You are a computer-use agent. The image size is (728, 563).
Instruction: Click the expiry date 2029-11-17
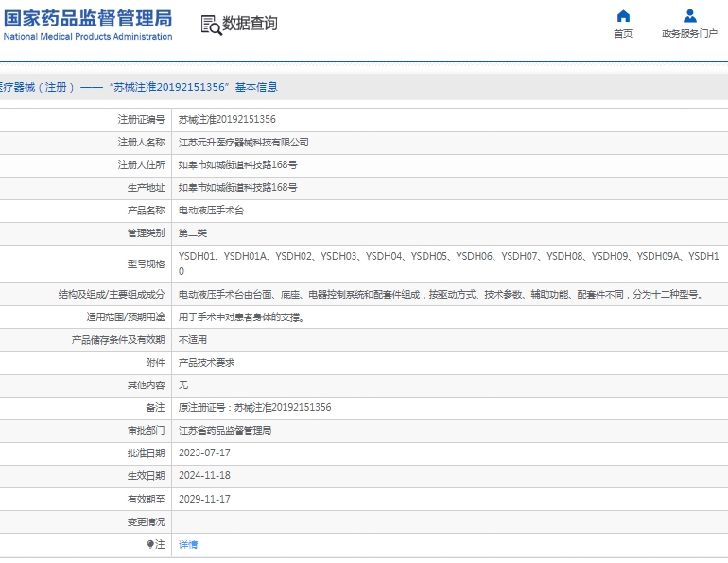tap(204, 499)
